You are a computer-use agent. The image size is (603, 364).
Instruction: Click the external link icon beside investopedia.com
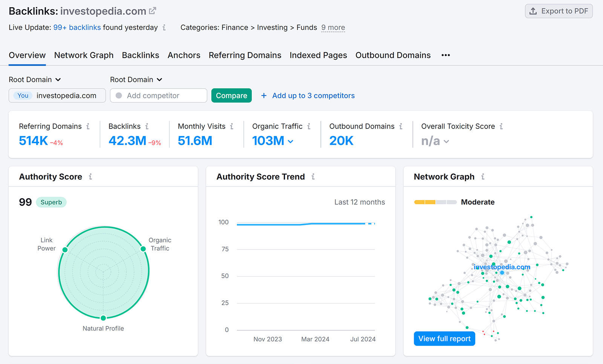coord(152,11)
